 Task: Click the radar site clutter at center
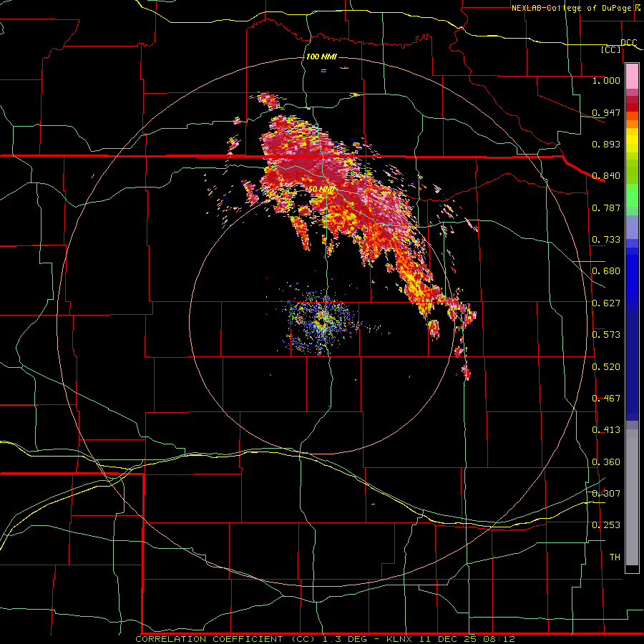point(321,323)
